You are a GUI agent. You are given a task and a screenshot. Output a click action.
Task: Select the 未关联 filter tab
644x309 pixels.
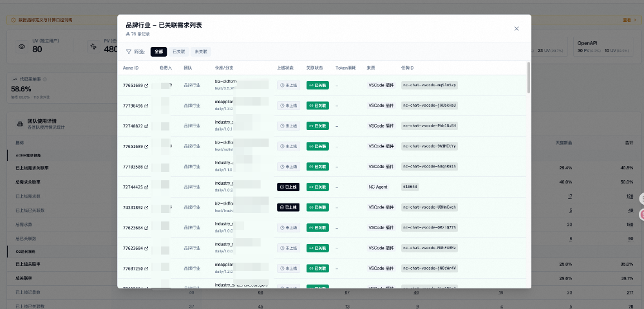201,51
